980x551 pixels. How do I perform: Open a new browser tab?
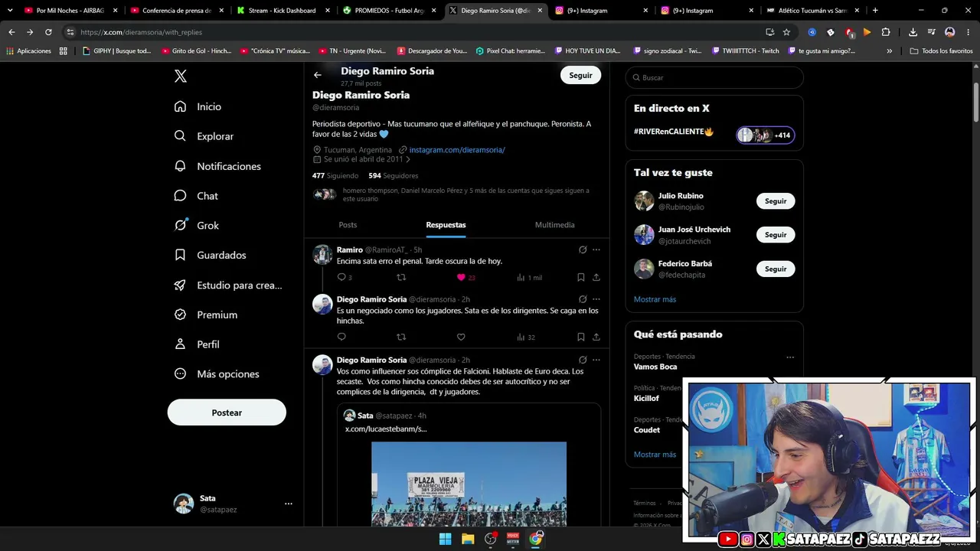(875, 11)
